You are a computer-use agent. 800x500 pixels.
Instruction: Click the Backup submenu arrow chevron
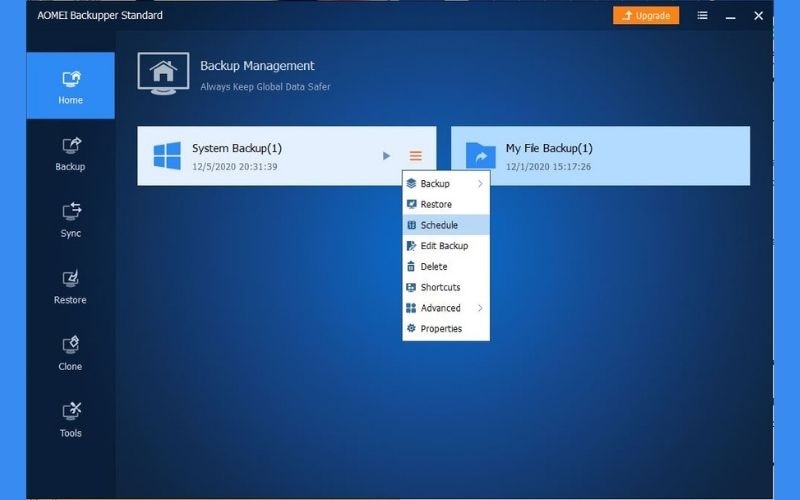point(480,183)
